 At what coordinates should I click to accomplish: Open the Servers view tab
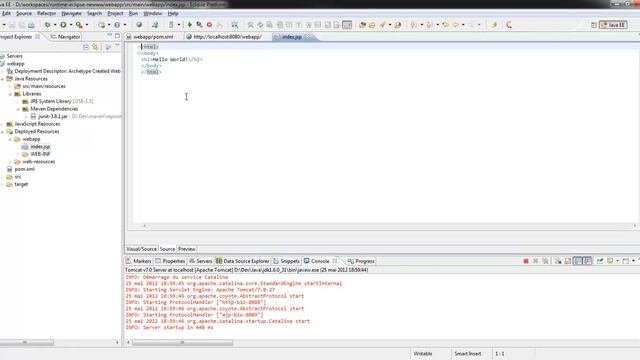[200, 261]
